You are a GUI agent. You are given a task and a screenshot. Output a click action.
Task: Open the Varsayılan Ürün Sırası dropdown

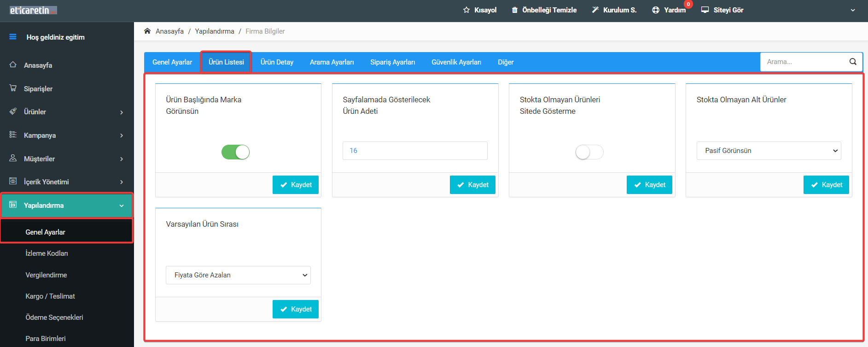(x=238, y=275)
